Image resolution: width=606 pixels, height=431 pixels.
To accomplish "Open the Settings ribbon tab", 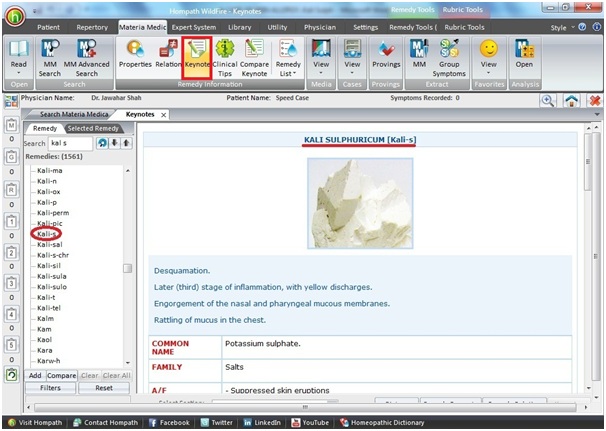I will (366, 27).
